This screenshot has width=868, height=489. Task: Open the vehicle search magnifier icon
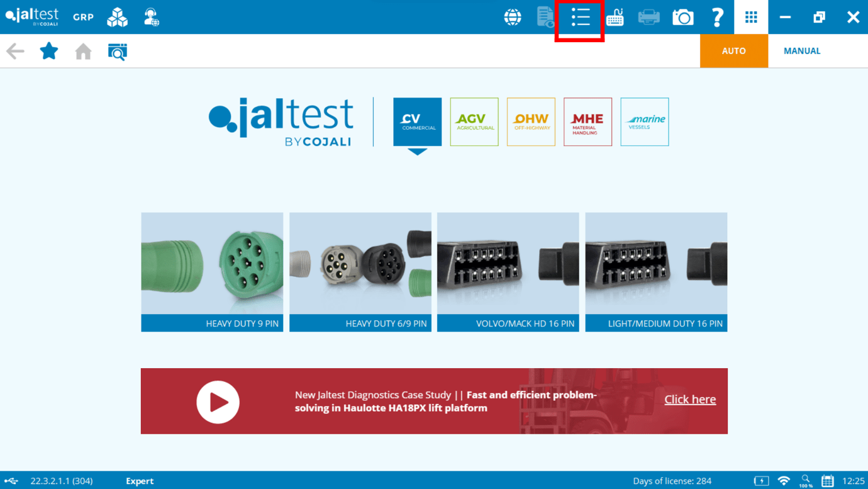[117, 51]
